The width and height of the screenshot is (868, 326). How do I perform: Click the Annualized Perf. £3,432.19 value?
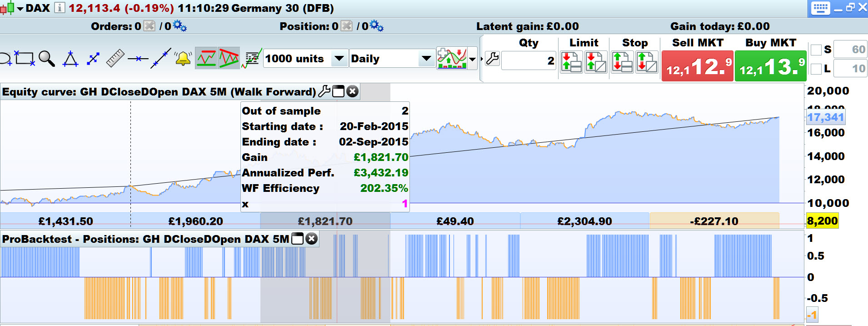click(381, 173)
